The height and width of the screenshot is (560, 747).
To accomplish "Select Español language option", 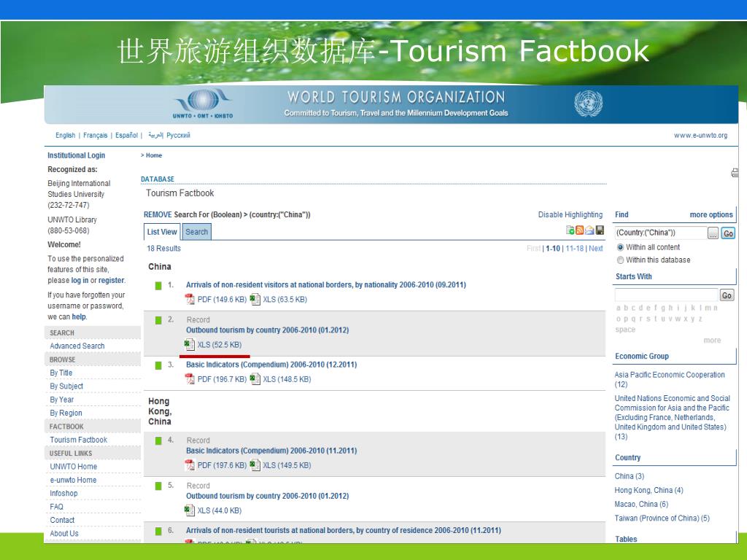I will tap(126, 135).
